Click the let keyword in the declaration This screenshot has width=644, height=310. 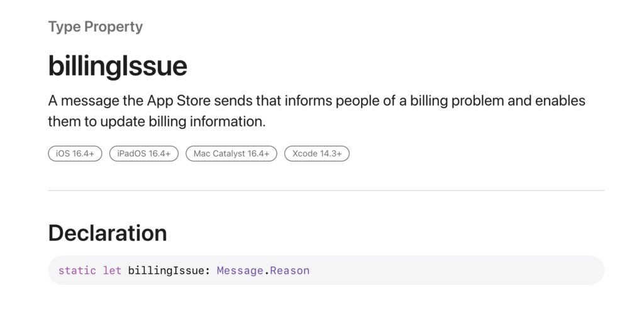point(112,270)
